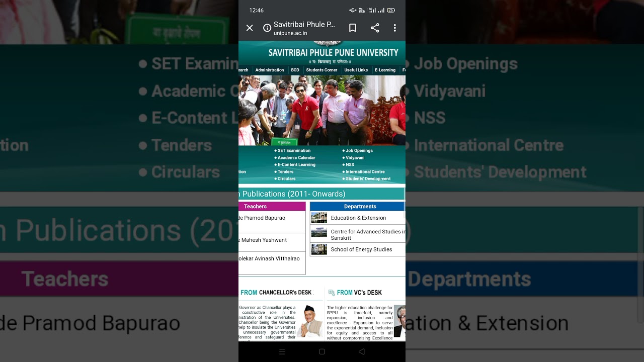Open the E-Learning menu
The height and width of the screenshot is (362, 644).
(x=385, y=70)
